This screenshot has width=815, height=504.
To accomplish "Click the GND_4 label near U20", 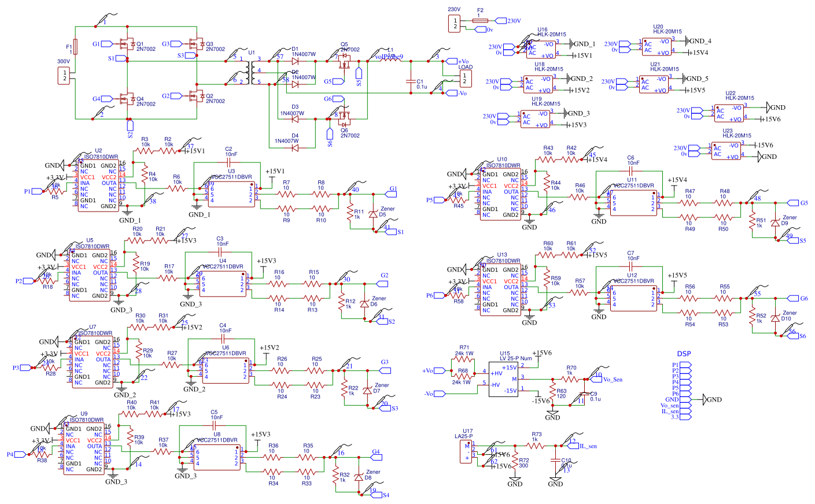I will [x=700, y=41].
